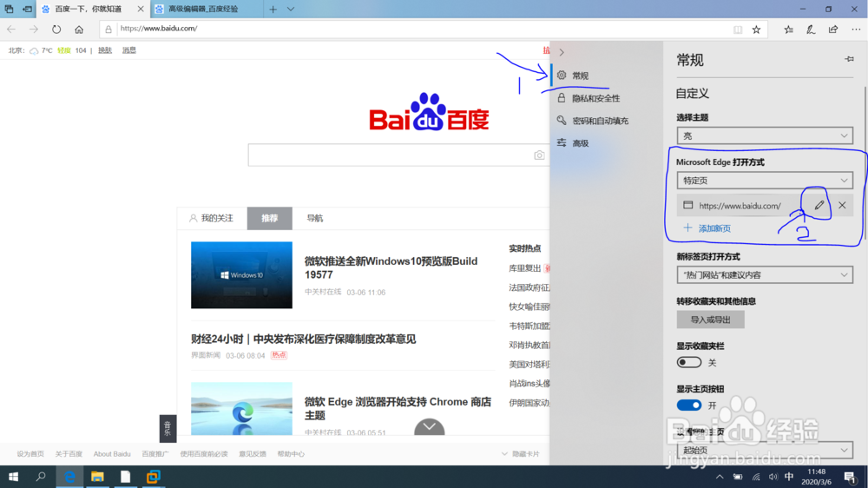
Task: Click the browser address bar URL
Action: click(x=158, y=29)
